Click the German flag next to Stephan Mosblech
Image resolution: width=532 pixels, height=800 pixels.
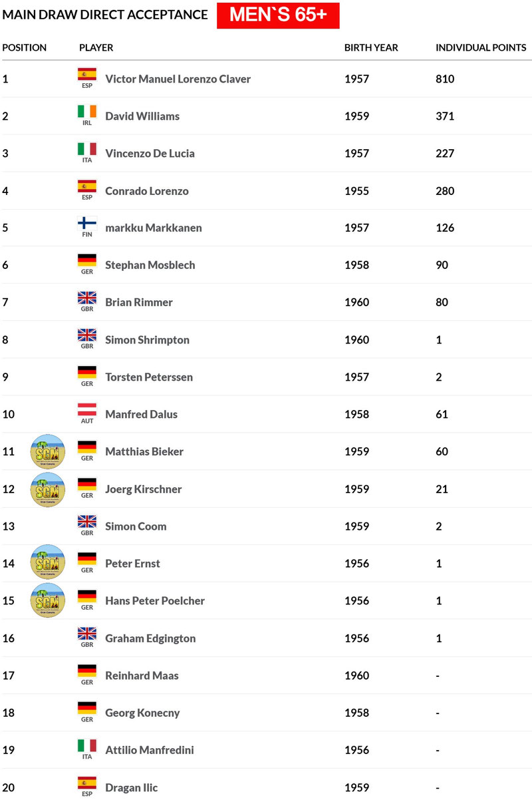click(86, 261)
